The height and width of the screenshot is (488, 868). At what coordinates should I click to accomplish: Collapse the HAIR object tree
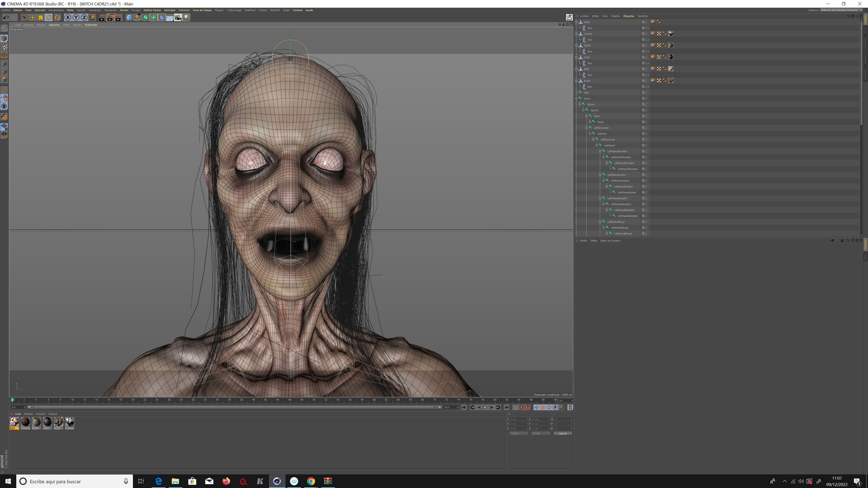[576, 22]
